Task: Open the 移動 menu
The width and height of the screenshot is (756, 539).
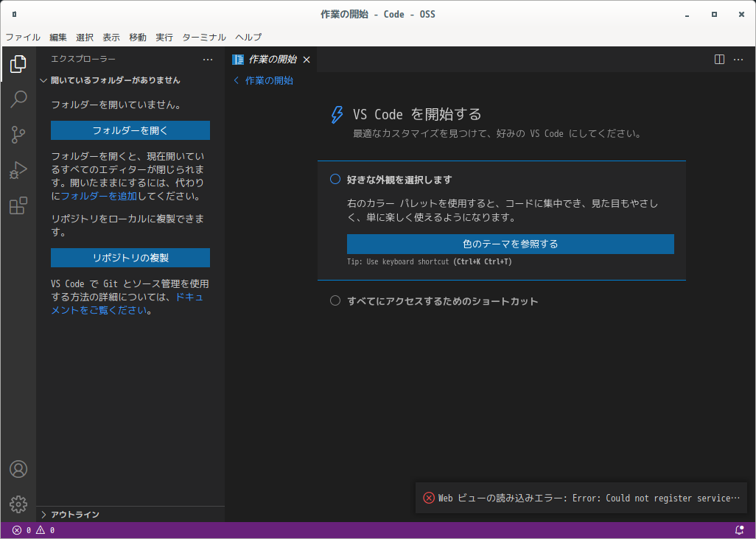Action: 138,37
